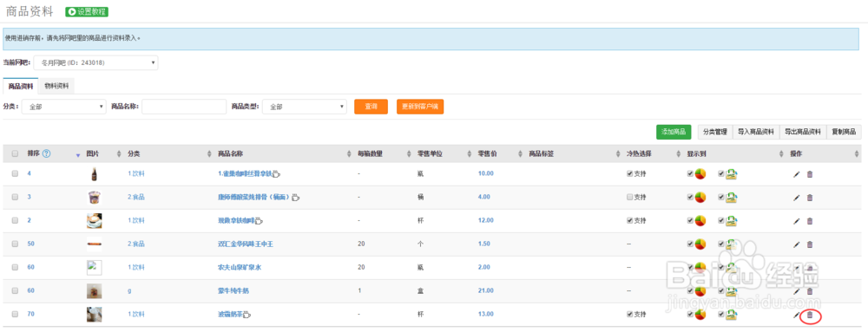Edit the 雀巢咖啡 product priced 10.00

797,174
